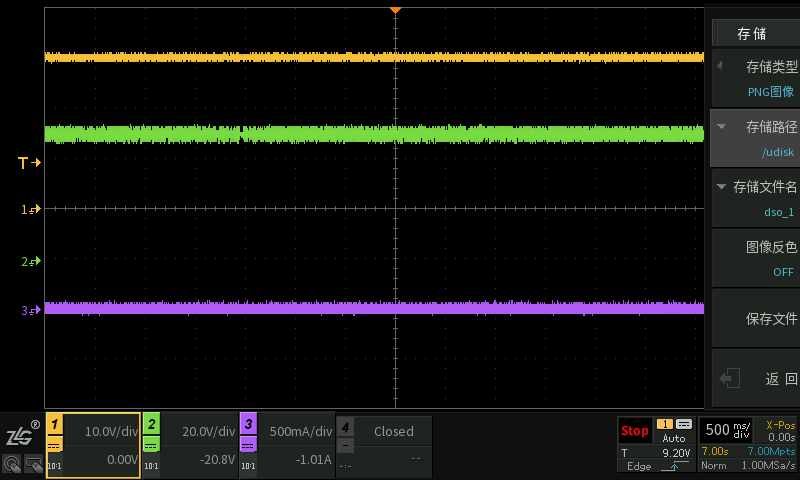Viewport: 800px width, 480px height.
Task: Click the Save File menu button
Action: 756,318
